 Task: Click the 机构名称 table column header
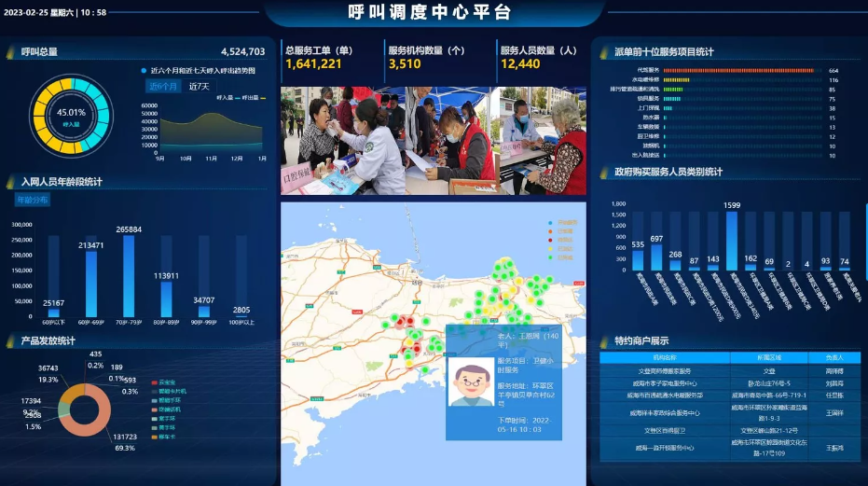[x=665, y=357]
